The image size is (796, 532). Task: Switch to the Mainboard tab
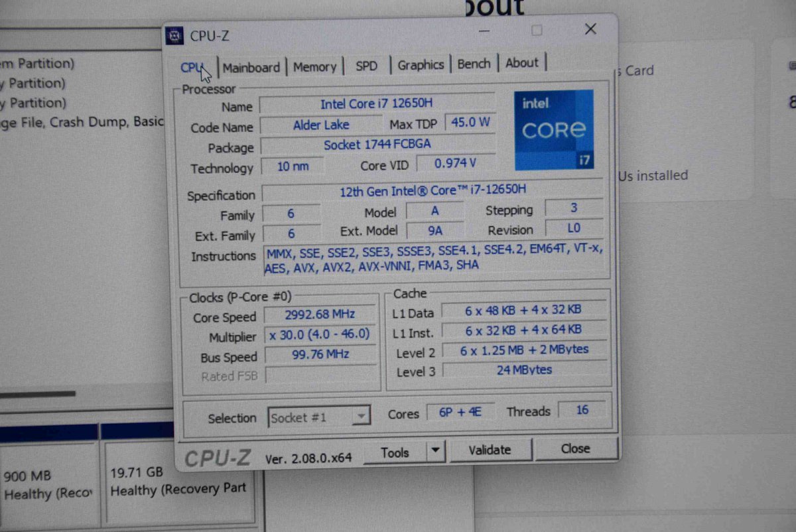click(x=251, y=67)
